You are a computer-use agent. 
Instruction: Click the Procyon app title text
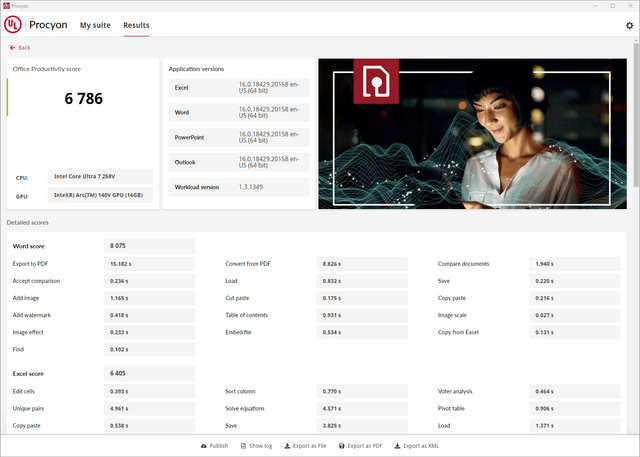(x=48, y=25)
